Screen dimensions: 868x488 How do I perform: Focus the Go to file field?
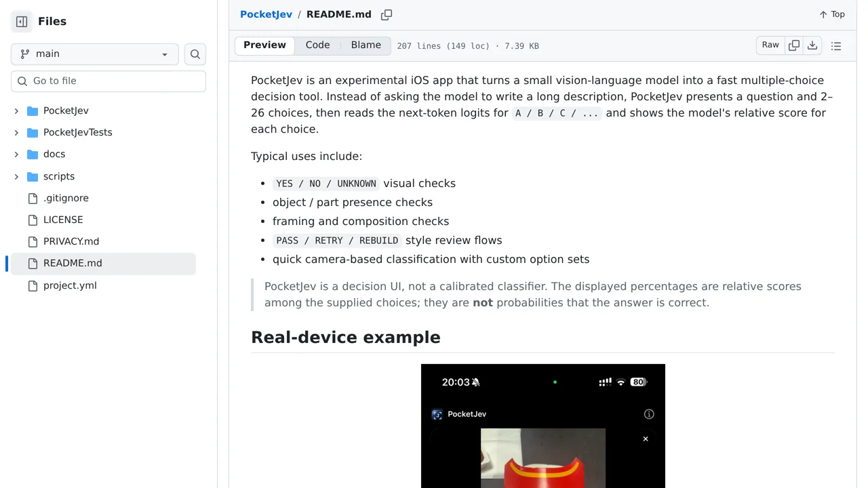click(108, 81)
